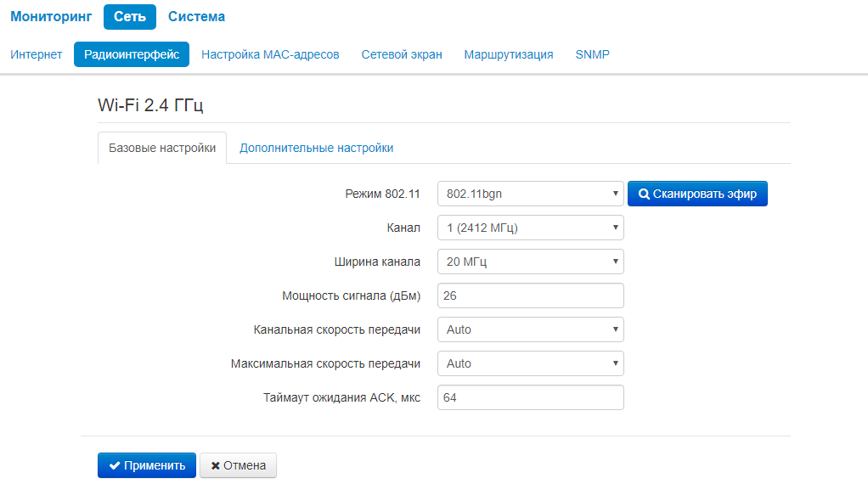Screen dimensions: 868x484
Task: Open Максимальная скорость передачи dropdown
Action: pos(530,363)
